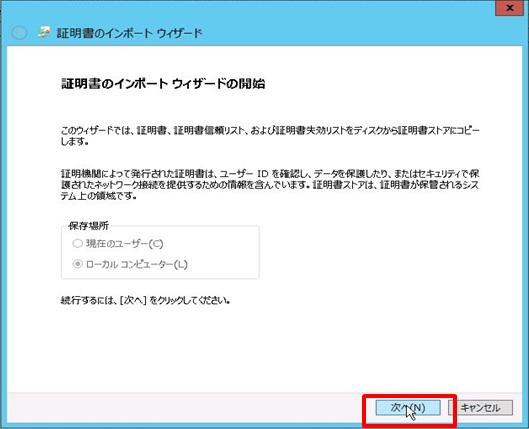The image size is (529, 429).
Task: Click the instruction text 続行するには、[次へ]
Action: tap(145, 300)
